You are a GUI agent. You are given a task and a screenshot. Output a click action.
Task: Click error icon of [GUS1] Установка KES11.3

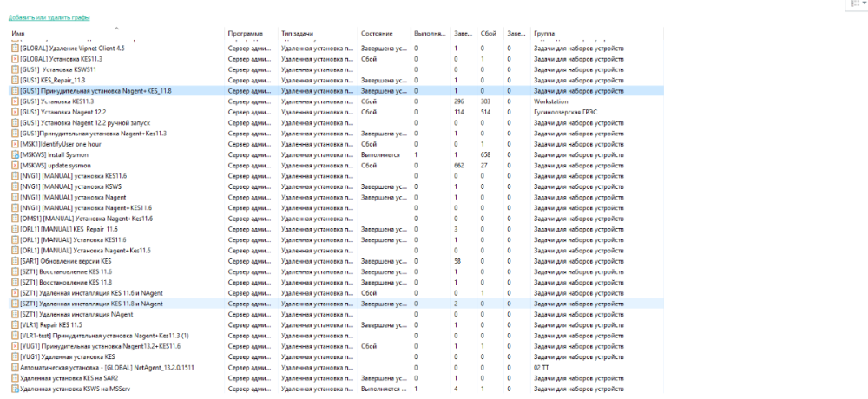15,101
